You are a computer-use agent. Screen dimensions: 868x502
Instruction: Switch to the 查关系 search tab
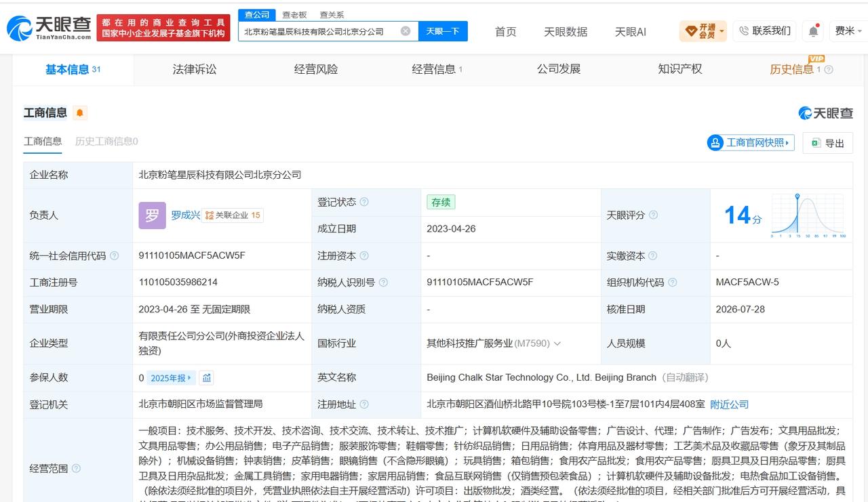[332, 14]
